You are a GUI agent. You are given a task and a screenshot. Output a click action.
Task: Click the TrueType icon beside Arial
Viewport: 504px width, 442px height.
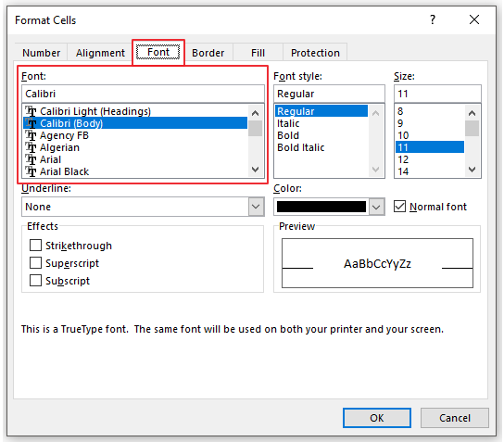(31, 159)
